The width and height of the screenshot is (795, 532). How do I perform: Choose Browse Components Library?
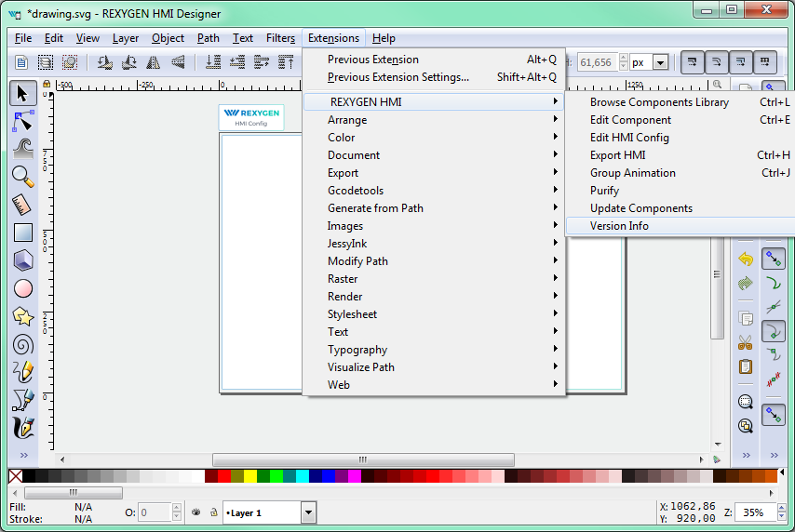tap(680, 101)
